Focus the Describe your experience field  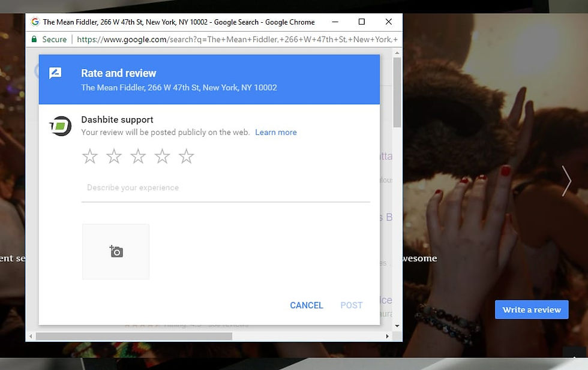coord(226,188)
